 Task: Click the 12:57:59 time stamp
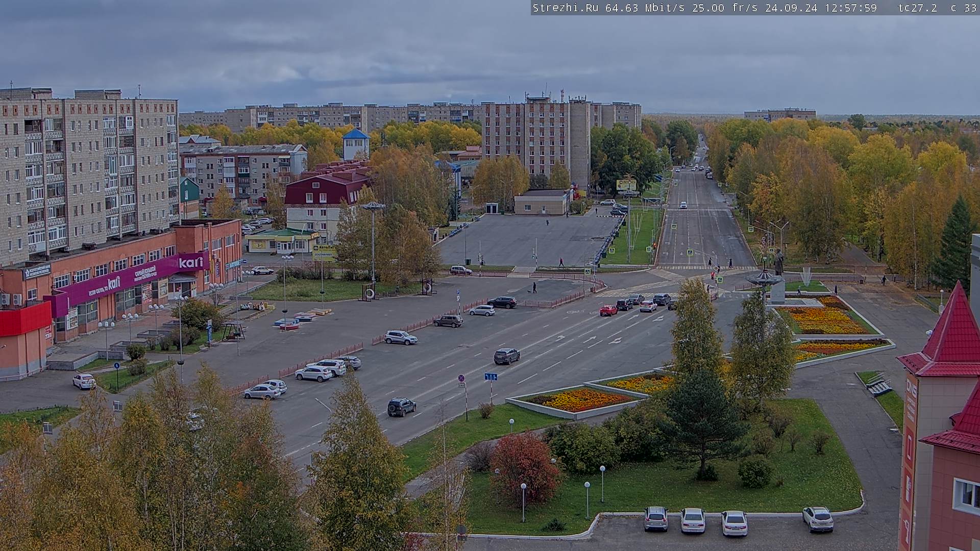tap(851, 8)
